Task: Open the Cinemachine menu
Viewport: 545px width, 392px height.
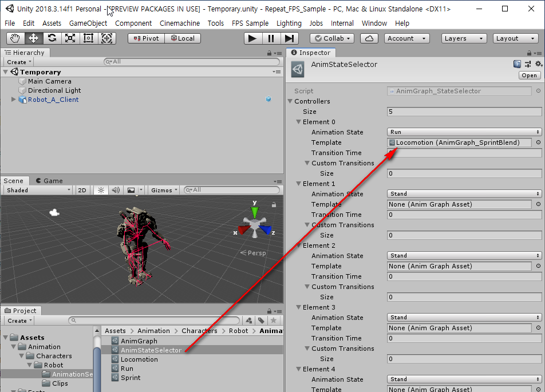Action: [180, 23]
